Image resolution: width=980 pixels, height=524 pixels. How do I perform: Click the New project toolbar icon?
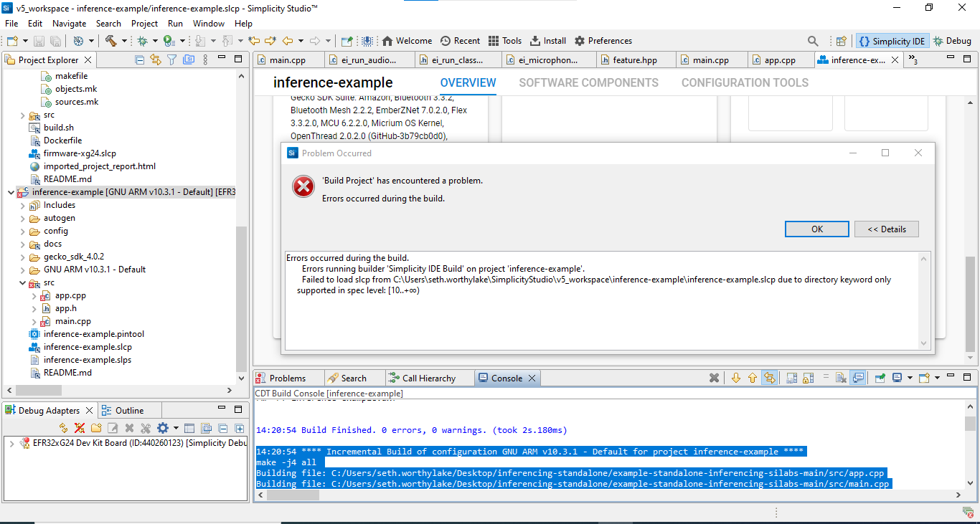pos(12,41)
